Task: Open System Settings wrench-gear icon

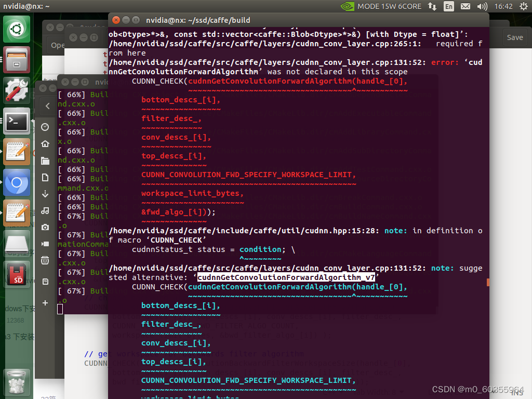Action: 17,90
